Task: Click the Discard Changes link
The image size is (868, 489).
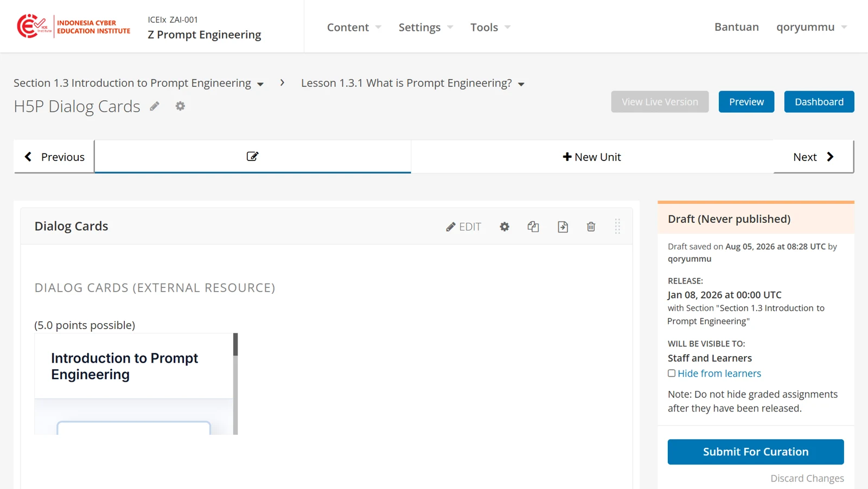Action: (807, 478)
